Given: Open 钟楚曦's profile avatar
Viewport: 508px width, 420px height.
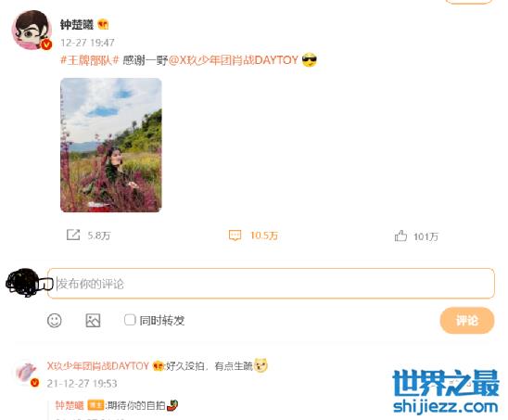Looking at the screenshot, I should coord(32,30).
